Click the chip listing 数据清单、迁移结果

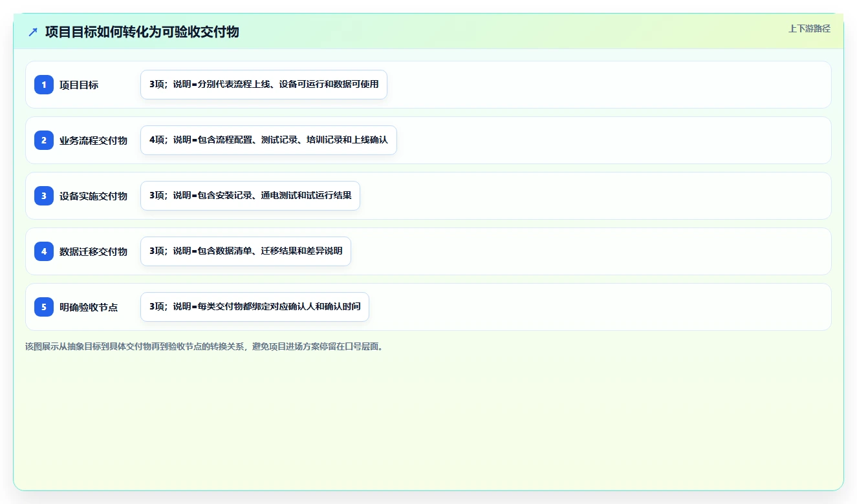point(246,251)
